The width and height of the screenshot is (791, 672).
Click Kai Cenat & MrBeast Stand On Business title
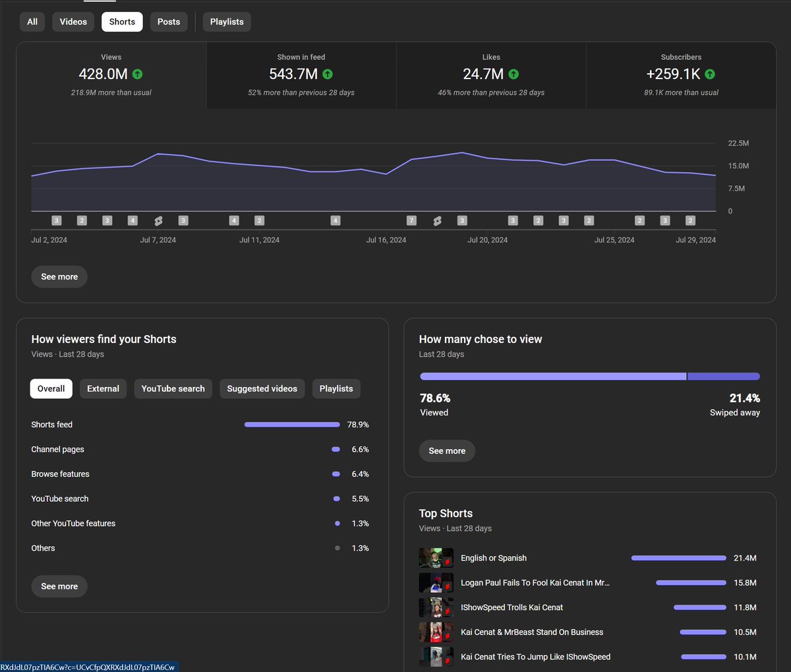point(532,632)
